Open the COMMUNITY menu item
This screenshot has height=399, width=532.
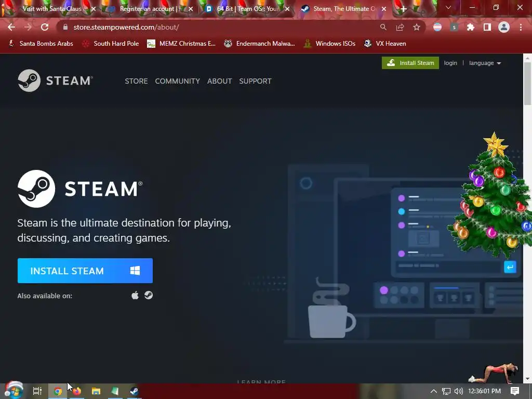click(178, 81)
